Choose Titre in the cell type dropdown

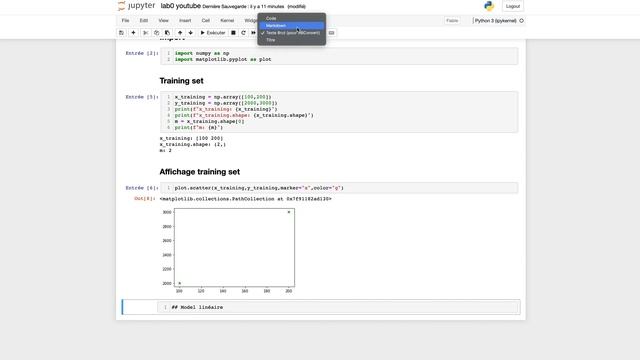coord(291,40)
